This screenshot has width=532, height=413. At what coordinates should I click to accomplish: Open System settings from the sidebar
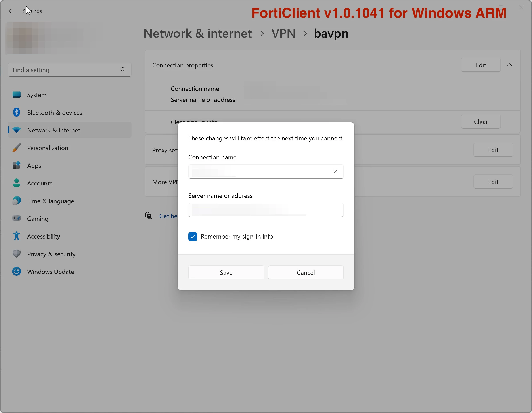click(69, 95)
